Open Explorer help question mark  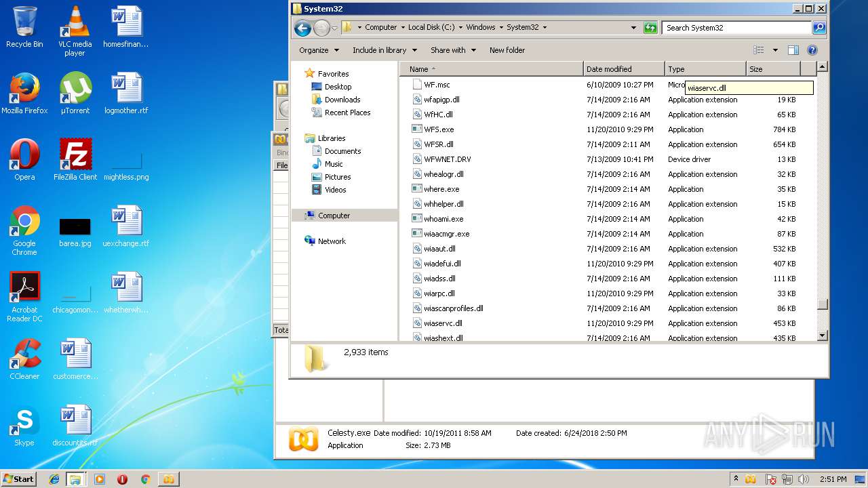pos(812,50)
